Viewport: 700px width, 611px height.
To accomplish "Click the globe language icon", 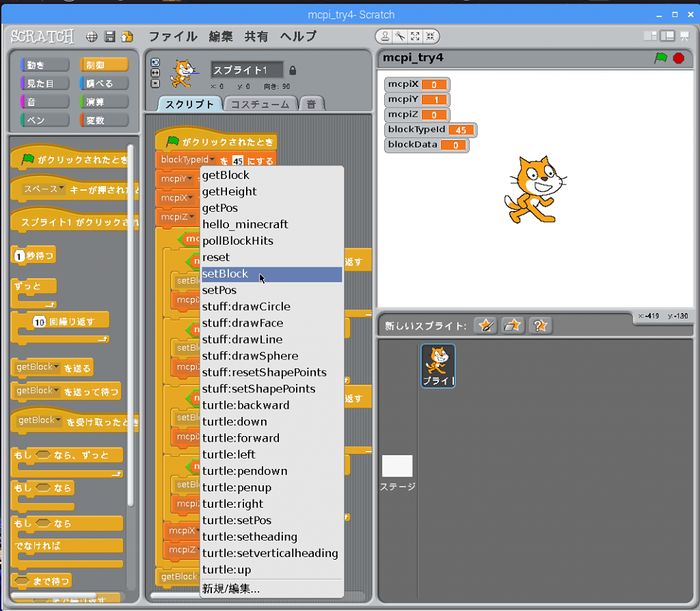I will (x=92, y=37).
